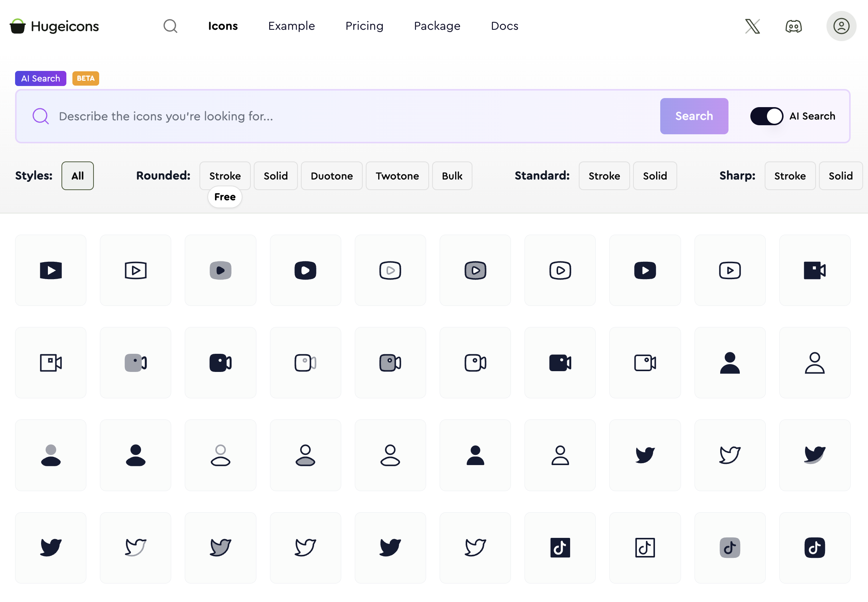The width and height of the screenshot is (868, 602).
Task: Open the Example page
Action: (291, 26)
